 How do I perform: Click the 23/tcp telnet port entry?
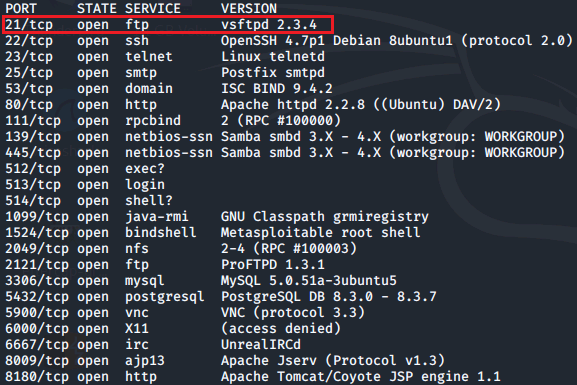click(29, 57)
